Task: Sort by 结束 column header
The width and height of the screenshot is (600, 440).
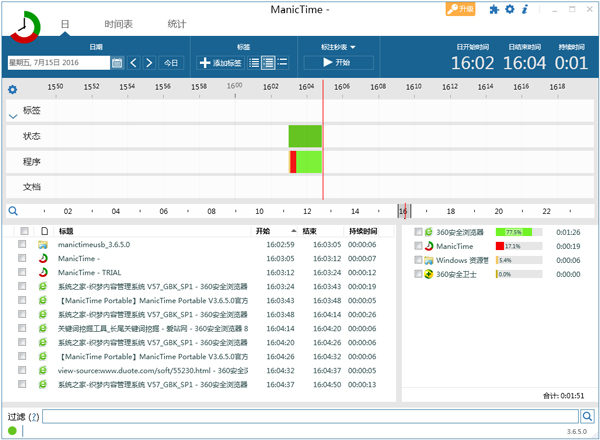Action: point(309,231)
